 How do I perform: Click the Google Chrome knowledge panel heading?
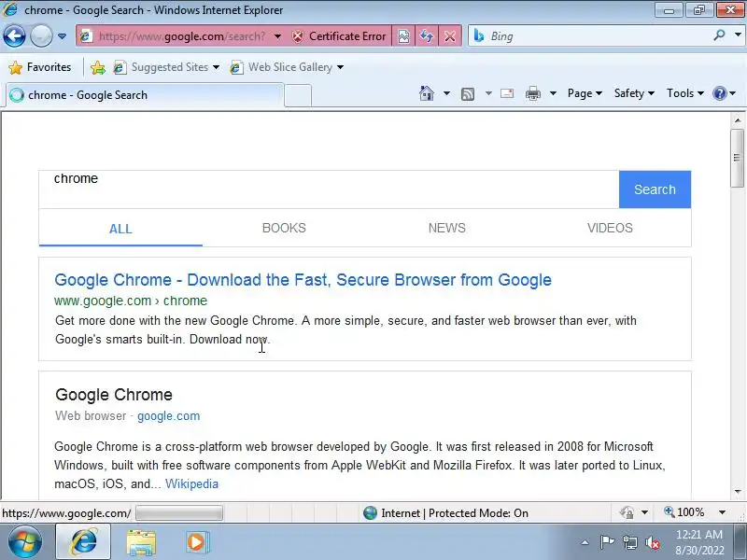[114, 395]
